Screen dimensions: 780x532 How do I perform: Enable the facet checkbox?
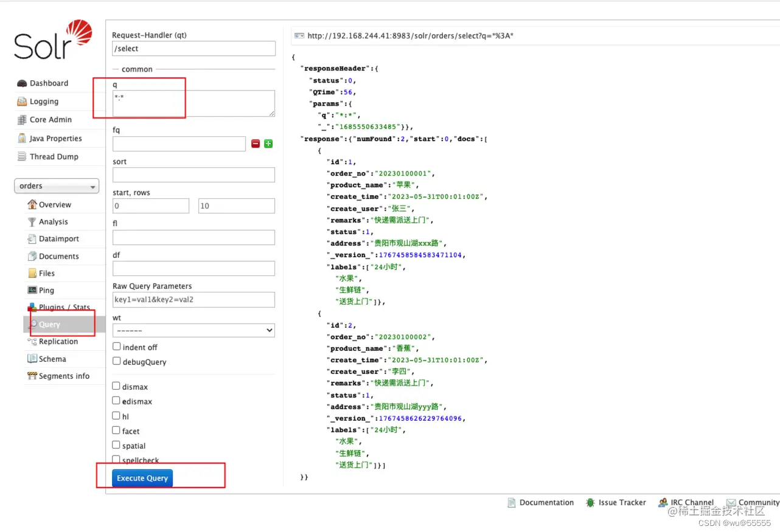point(116,430)
